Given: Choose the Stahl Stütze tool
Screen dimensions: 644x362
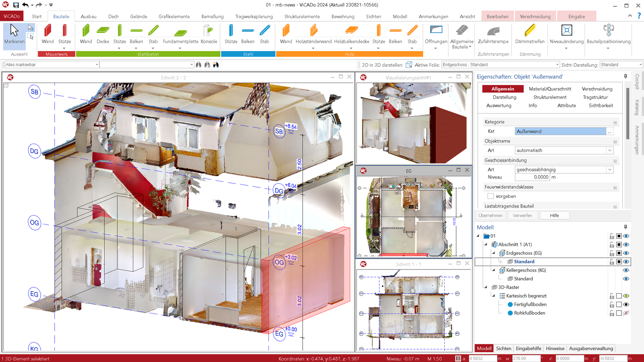Looking at the screenshot, I should (231, 34).
